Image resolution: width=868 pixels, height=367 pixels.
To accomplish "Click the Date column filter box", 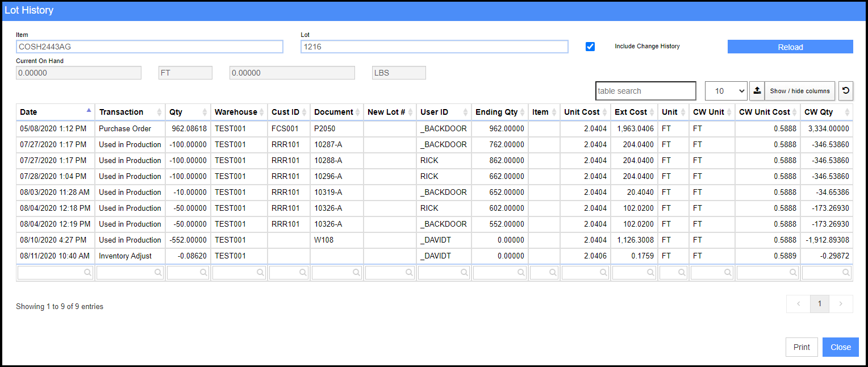I will tap(56, 273).
